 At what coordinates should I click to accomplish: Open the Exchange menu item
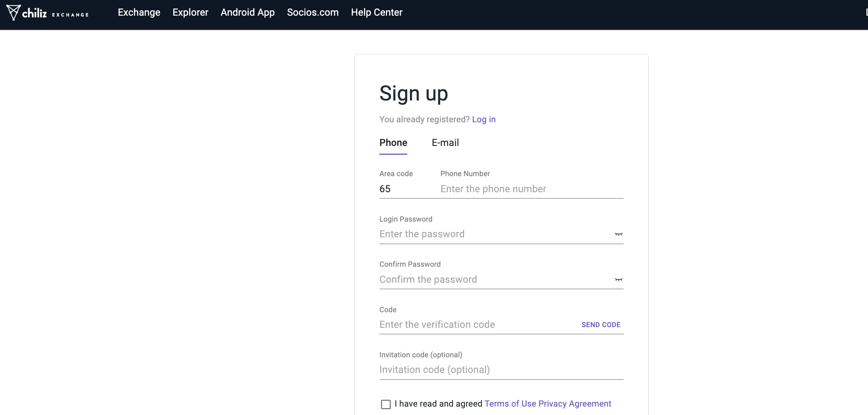[x=139, y=13]
